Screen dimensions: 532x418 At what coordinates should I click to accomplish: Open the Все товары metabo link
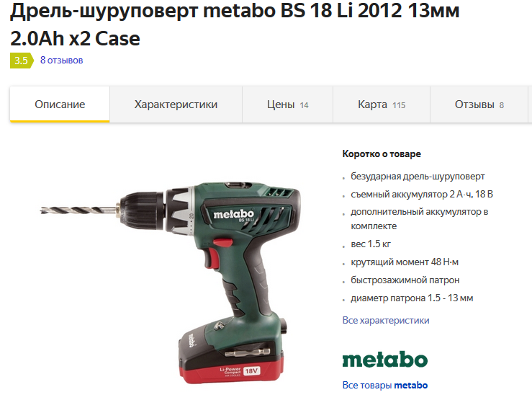385,385
